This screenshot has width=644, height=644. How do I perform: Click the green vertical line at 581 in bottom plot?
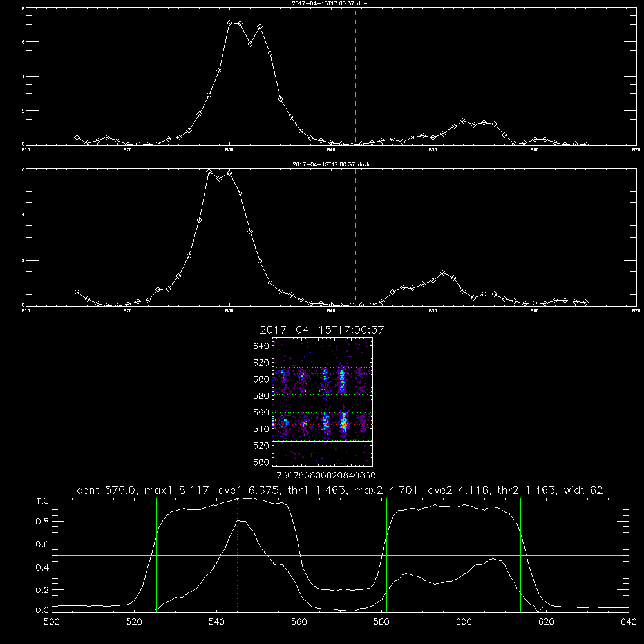(386, 555)
